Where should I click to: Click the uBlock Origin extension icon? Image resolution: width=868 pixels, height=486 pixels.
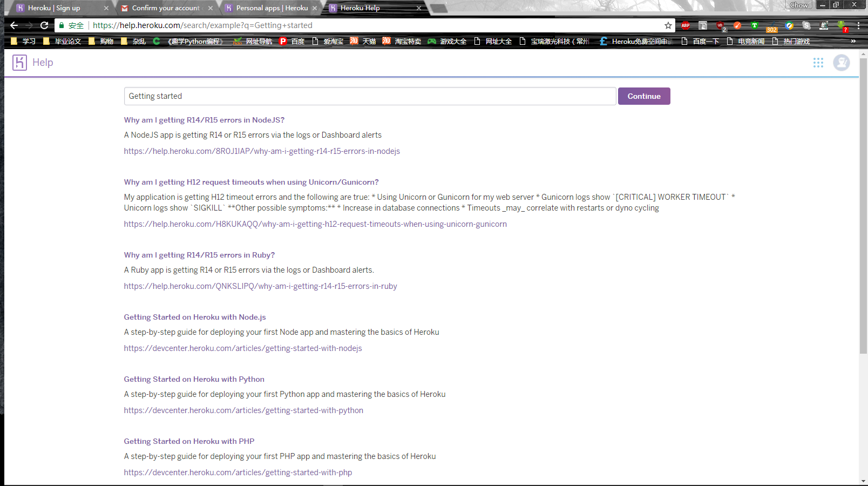721,25
